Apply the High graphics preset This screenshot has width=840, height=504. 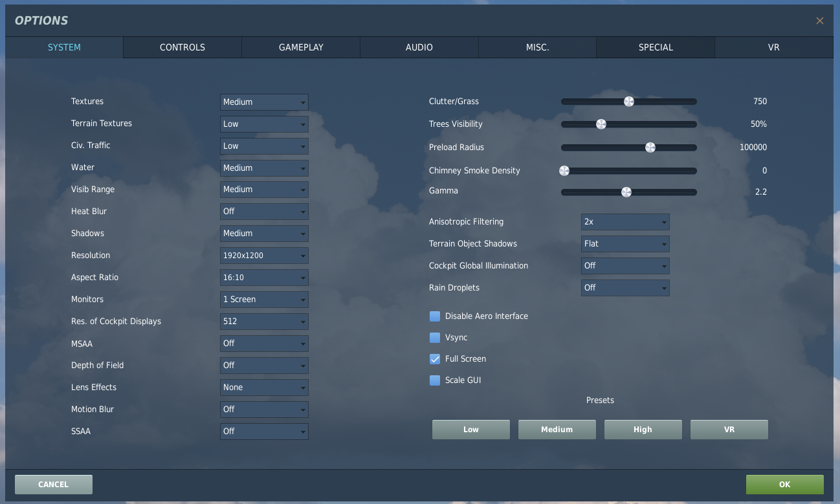[x=643, y=430]
